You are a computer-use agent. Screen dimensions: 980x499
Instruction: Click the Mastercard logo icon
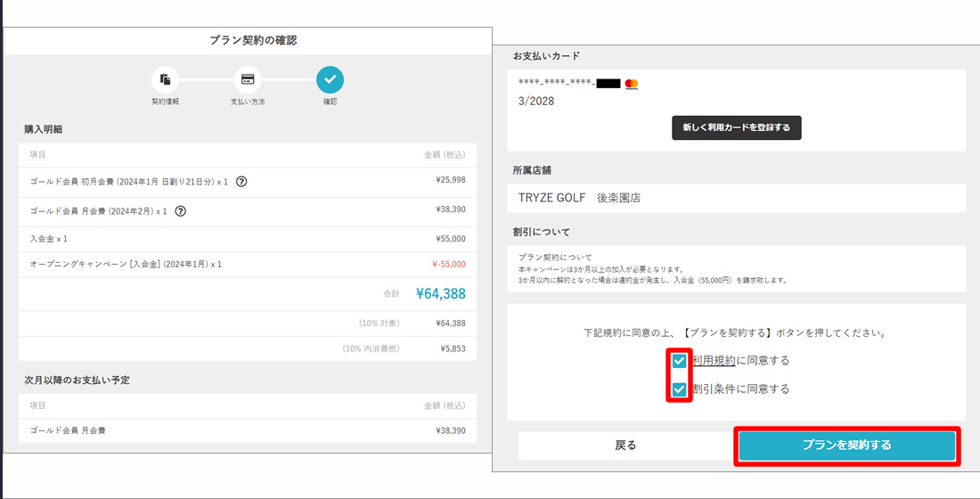click(632, 84)
